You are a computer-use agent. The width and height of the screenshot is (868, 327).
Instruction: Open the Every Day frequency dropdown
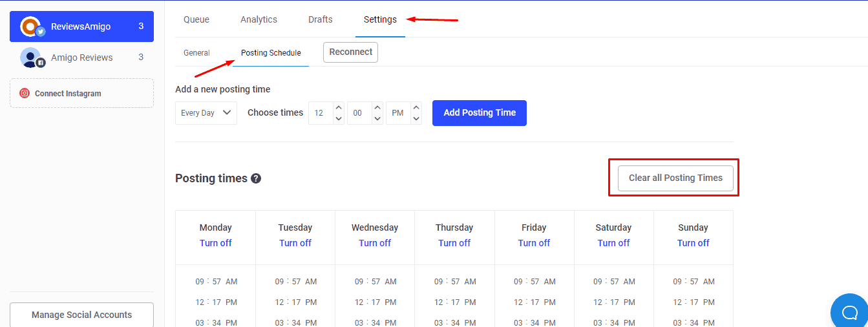point(206,112)
